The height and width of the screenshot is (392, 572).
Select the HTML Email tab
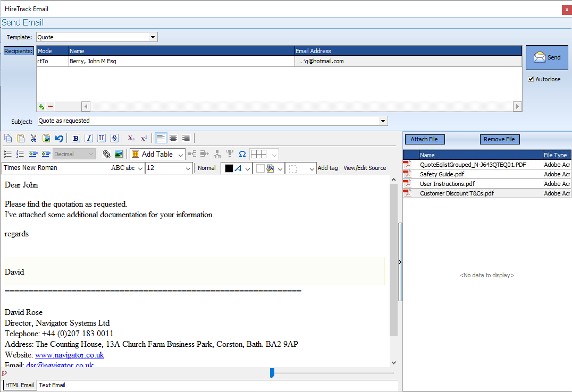pyautogui.click(x=19, y=385)
